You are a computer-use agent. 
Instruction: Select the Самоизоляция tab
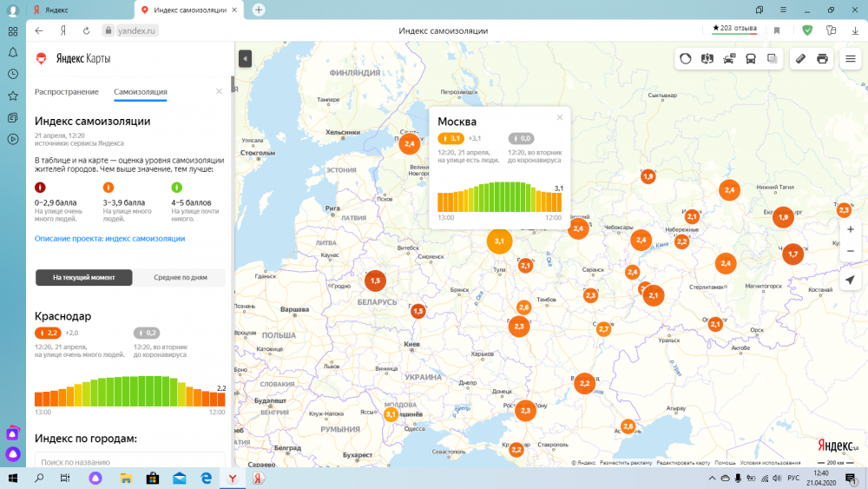pyautogui.click(x=141, y=92)
